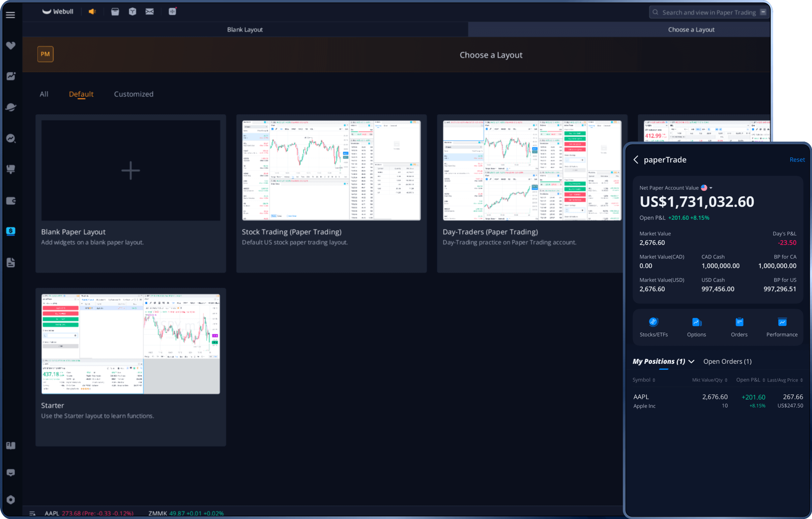Open the Settings gear sidebar icon
Image resolution: width=812 pixels, height=519 pixels.
pos(11,500)
